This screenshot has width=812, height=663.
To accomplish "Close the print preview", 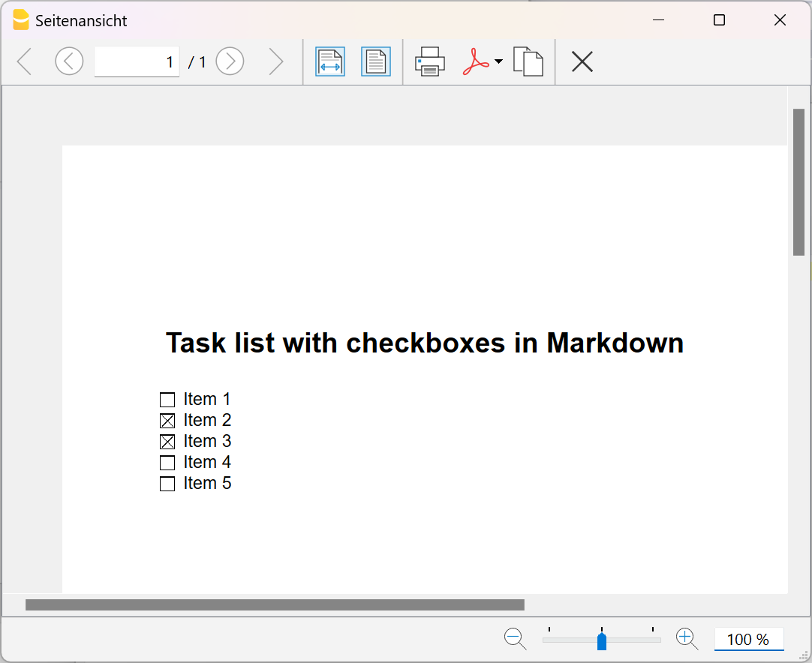I will click(582, 61).
